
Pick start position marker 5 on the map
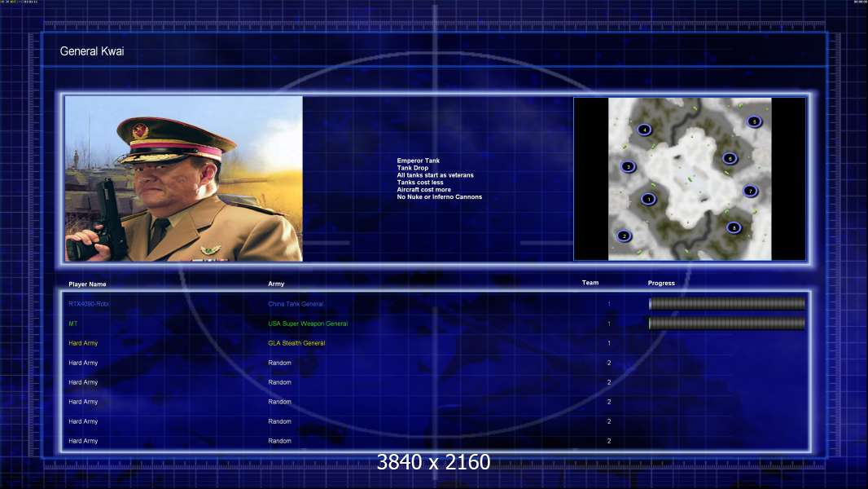pos(754,121)
